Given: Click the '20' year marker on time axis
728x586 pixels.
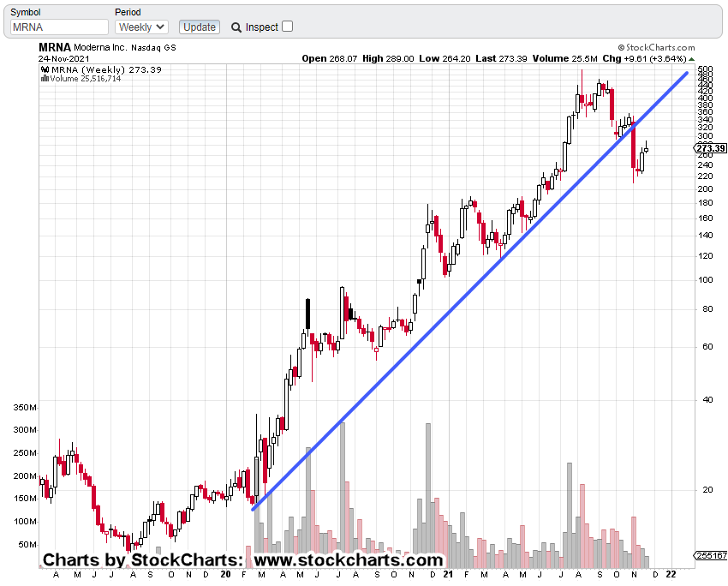Looking at the screenshot, I should 225,577.
